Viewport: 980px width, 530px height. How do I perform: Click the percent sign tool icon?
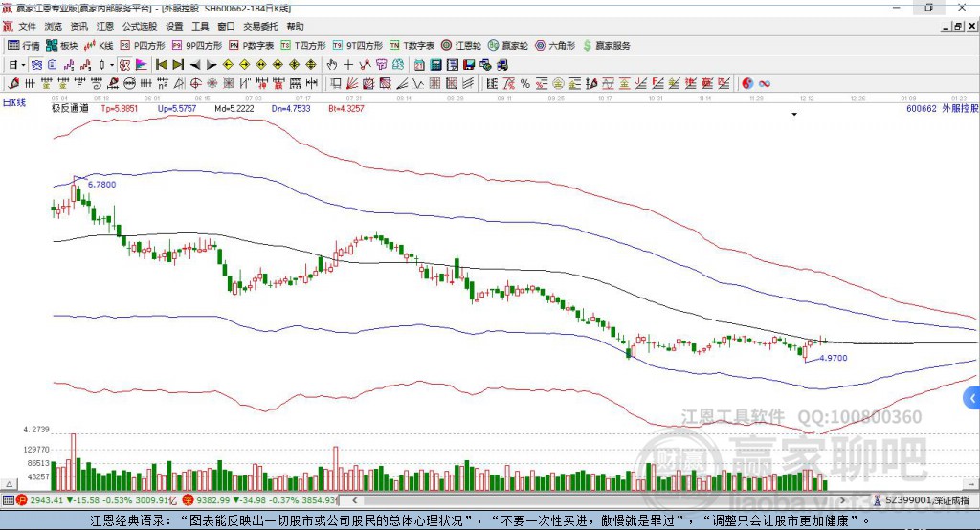(525, 84)
